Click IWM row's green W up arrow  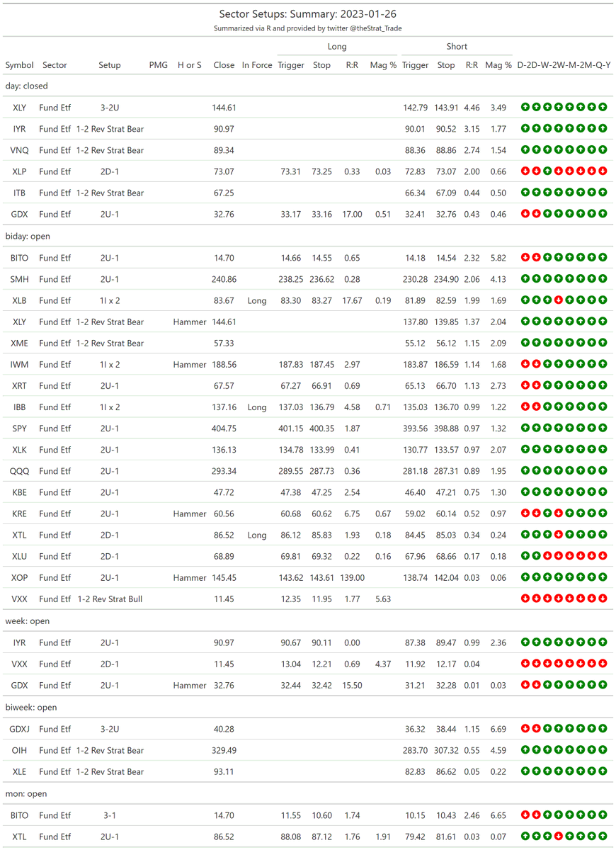[x=547, y=364]
